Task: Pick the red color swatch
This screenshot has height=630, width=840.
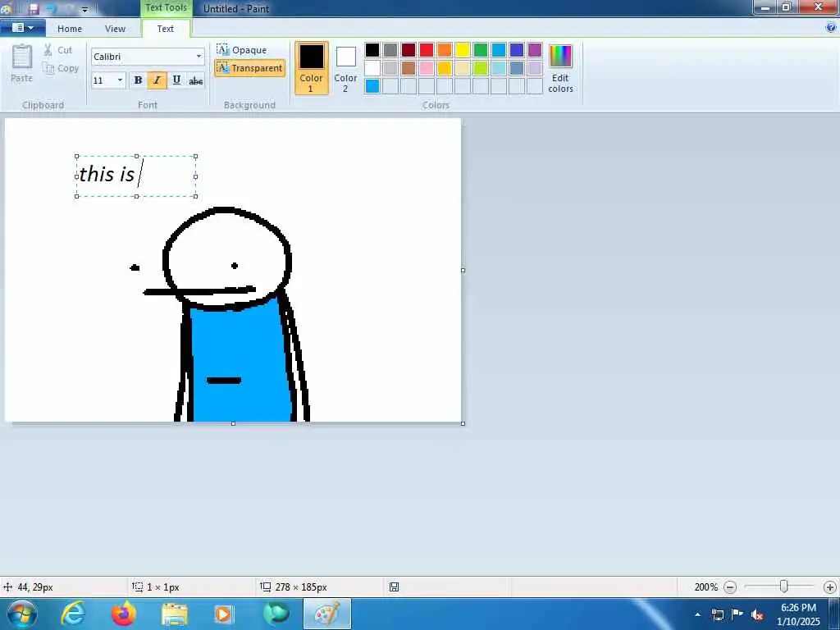Action: click(x=427, y=50)
